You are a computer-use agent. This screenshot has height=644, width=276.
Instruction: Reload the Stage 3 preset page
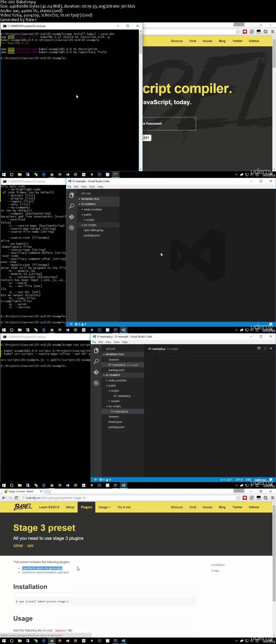pos(16,498)
